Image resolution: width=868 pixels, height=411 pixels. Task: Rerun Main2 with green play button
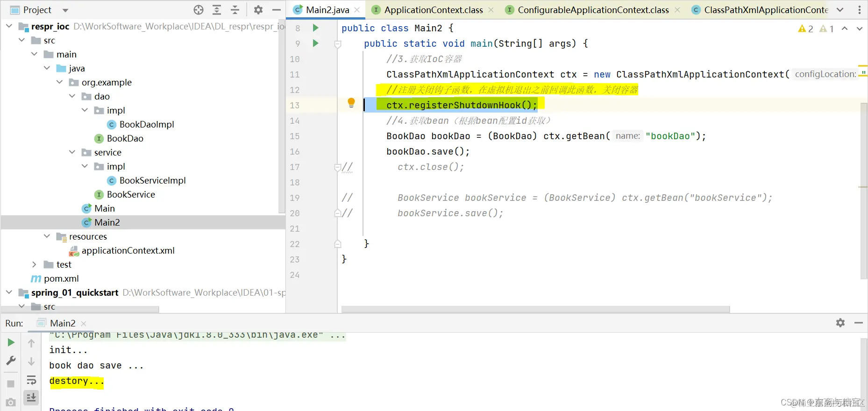pos(11,342)
